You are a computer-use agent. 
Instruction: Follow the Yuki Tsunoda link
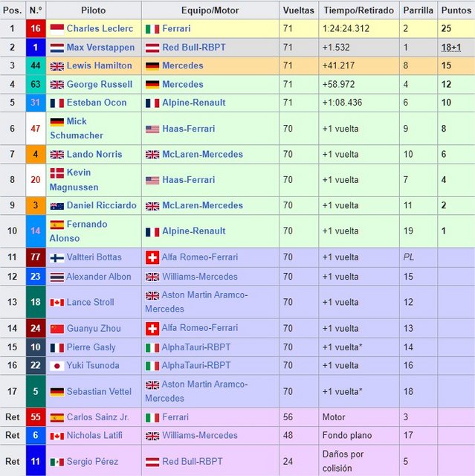pyautogui.click(x=93, y=365)
